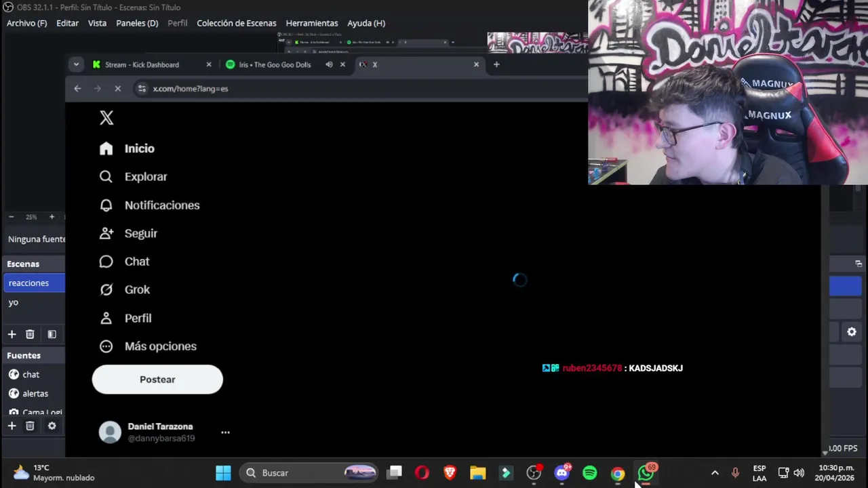
Task: Open the Archivo (F) menu in OBS
Action: point(27,23)
